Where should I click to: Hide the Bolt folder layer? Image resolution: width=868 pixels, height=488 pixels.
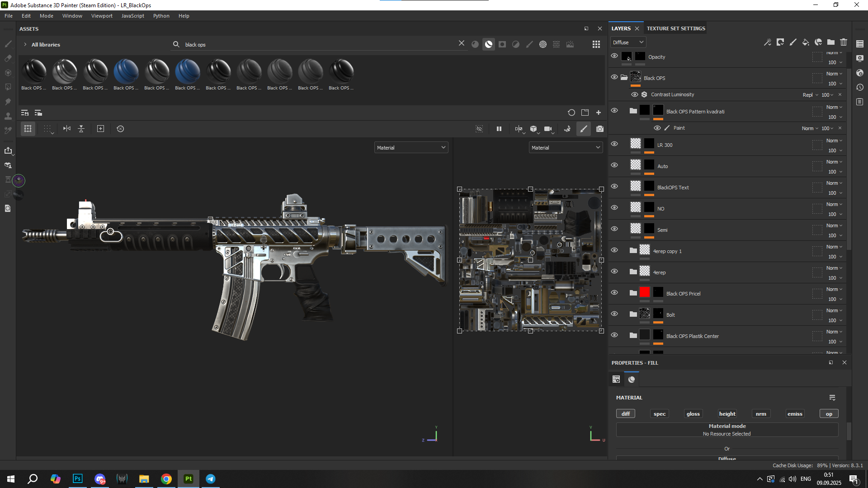(x=614, y=314)
